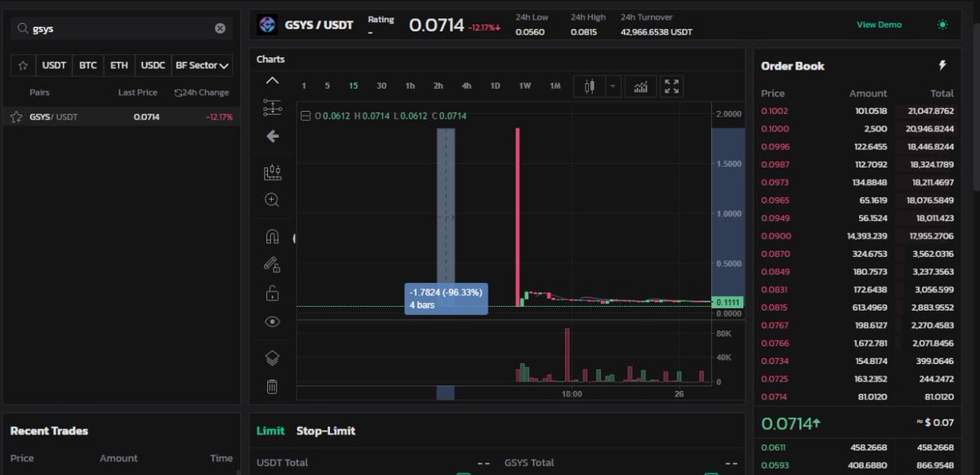Select the ETH market tab
The width and height of the screenshot is (980, 475).
pos(119,65)
